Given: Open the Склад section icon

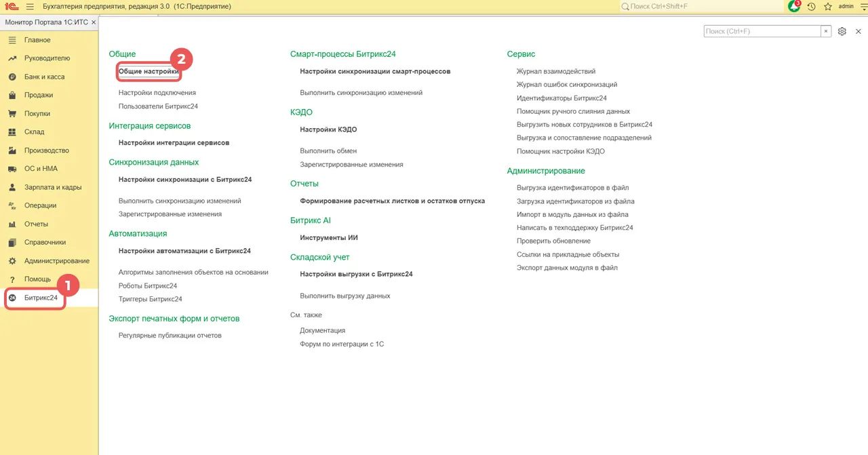Looking at the screenshot, I should tap(12, 132).
